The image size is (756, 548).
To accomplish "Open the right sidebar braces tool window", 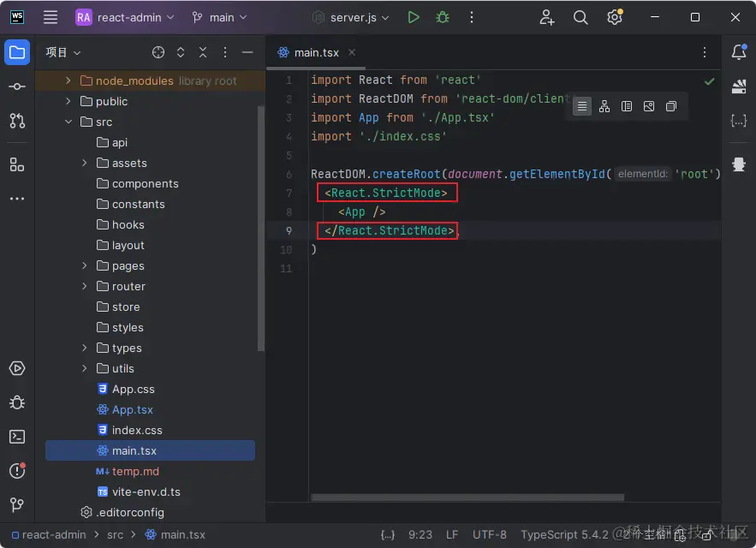I will [x=739, y=121].
